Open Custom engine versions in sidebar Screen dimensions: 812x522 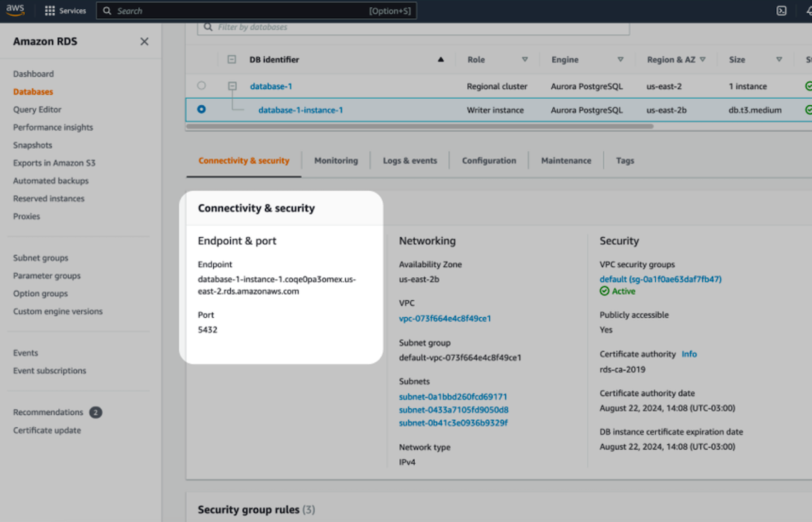pos(58,312)
